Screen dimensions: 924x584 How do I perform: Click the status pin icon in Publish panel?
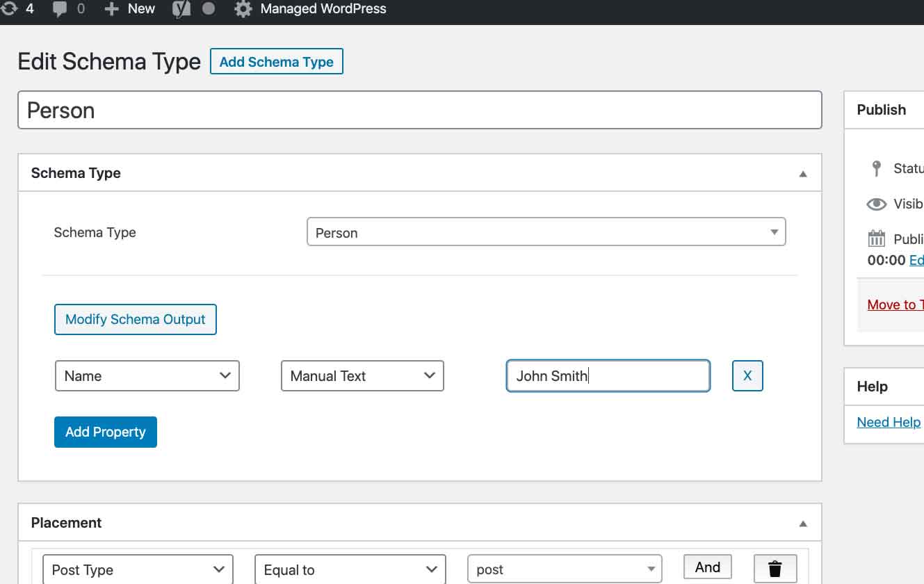coord(876,168)
